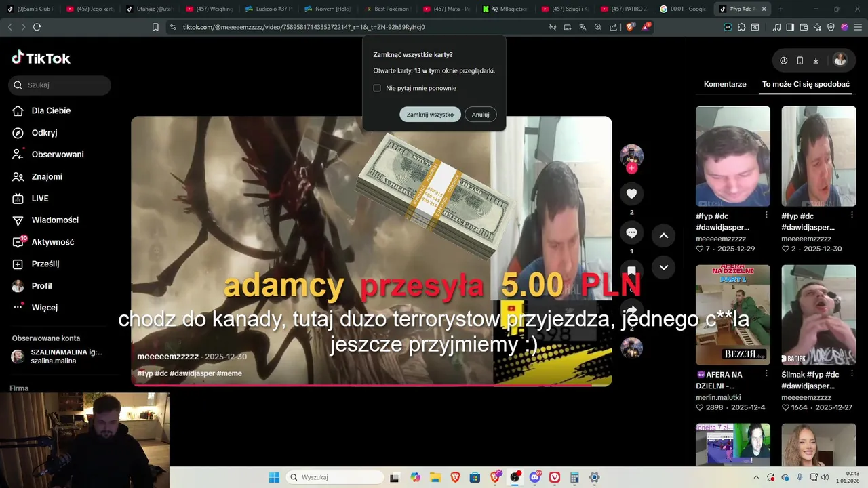The height and width of the screenshot is (488, 868).
Task: Click the zoom magnifier icon in address bar
Action: tap(598, 27)
